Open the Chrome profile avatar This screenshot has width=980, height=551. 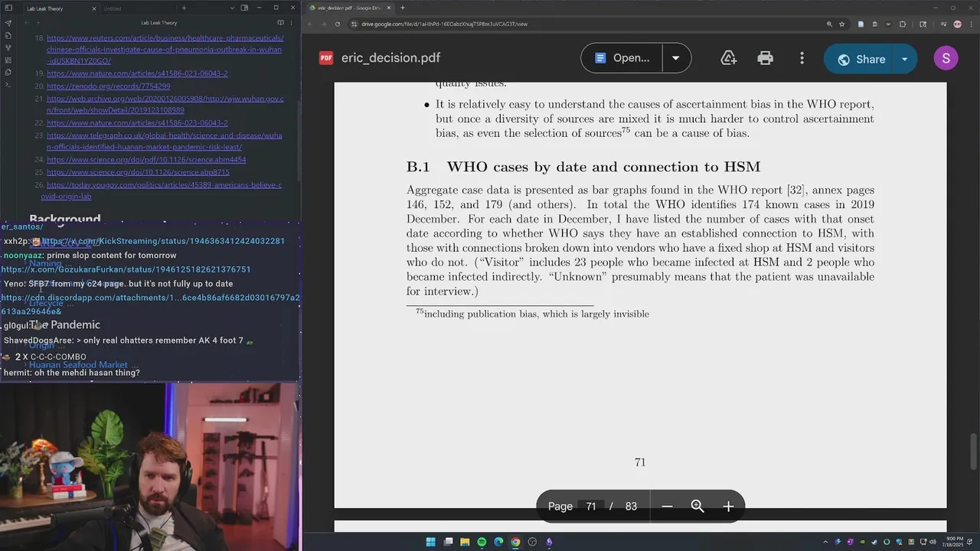[957, 24]
